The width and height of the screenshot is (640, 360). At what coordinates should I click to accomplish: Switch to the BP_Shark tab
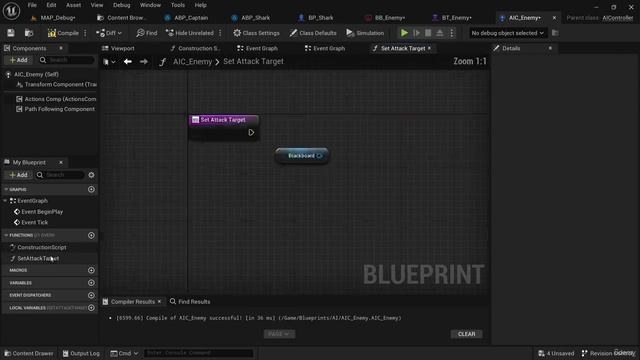coord(316,18)
